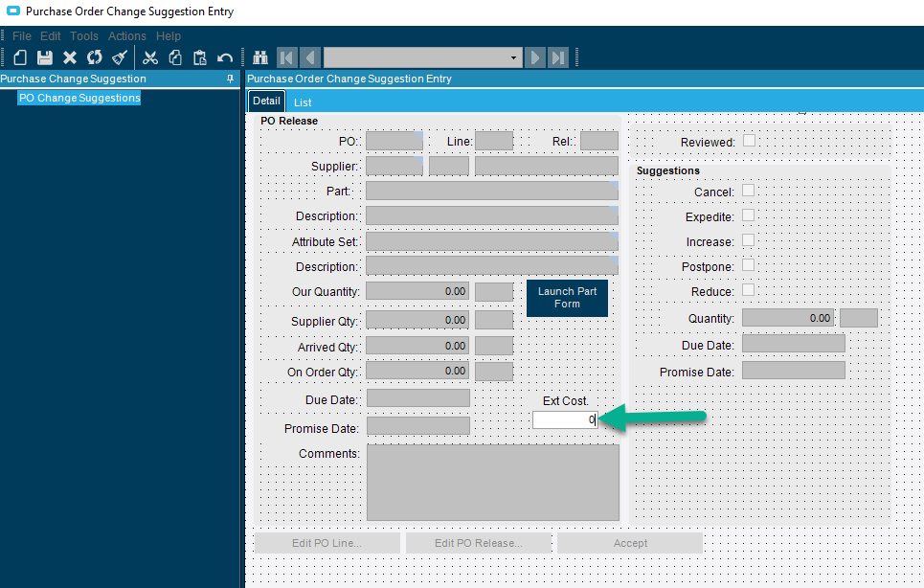Click the Supplier ID field
This screenshot has width=924, height=588.
pyautogui.click(x=394, y=166)
